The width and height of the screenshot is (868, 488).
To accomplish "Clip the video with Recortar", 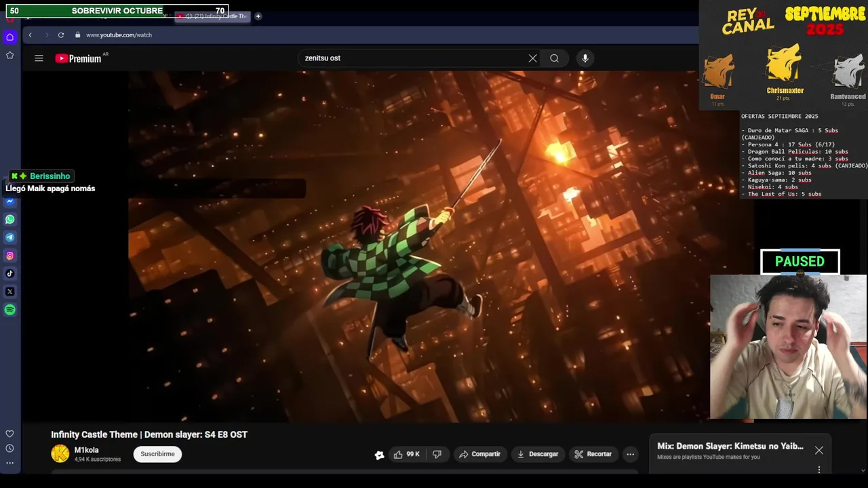I will click(593, 454).
